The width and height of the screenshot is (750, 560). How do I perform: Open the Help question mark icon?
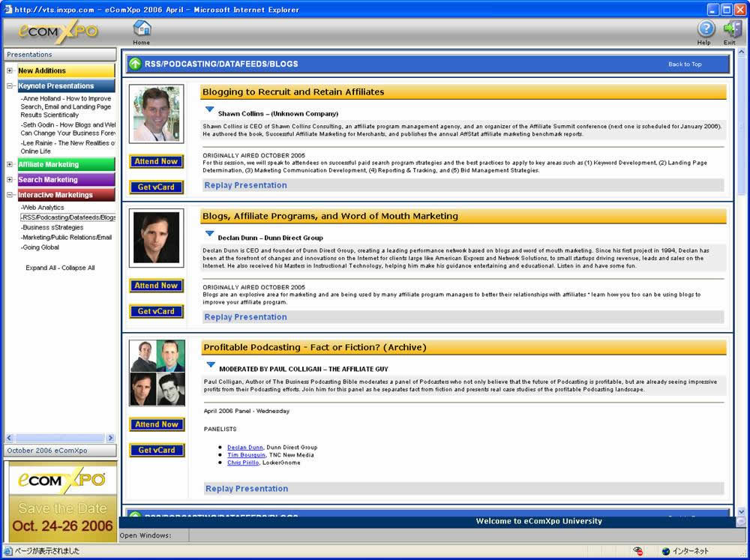point(706,29)
